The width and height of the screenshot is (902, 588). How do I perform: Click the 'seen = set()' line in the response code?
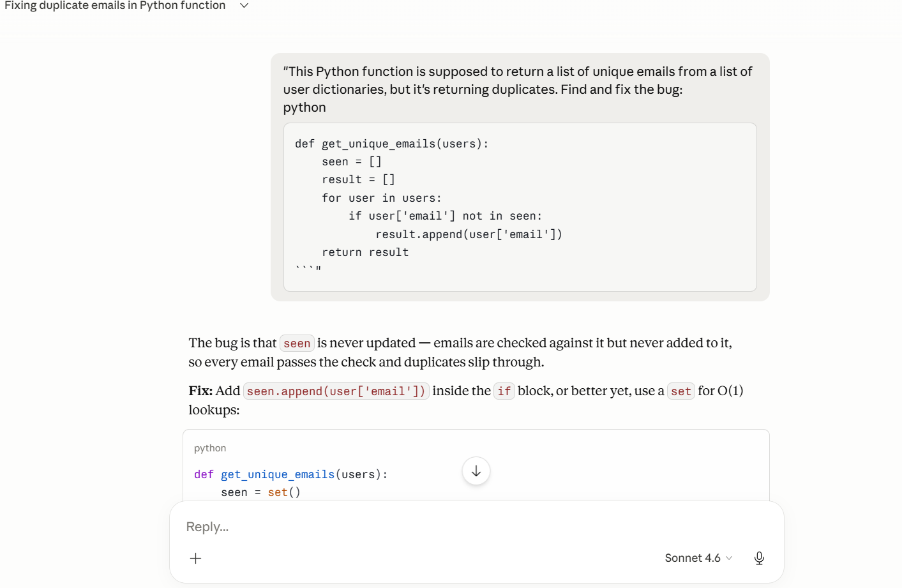(x=260, y=492)
